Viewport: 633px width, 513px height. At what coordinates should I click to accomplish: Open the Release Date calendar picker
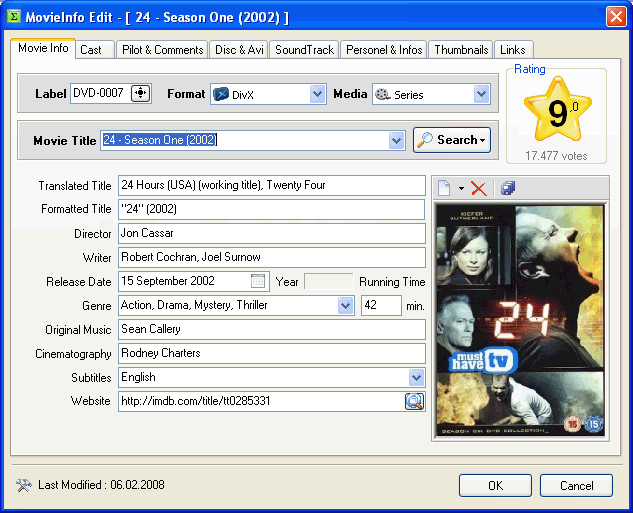coord(258,281)
